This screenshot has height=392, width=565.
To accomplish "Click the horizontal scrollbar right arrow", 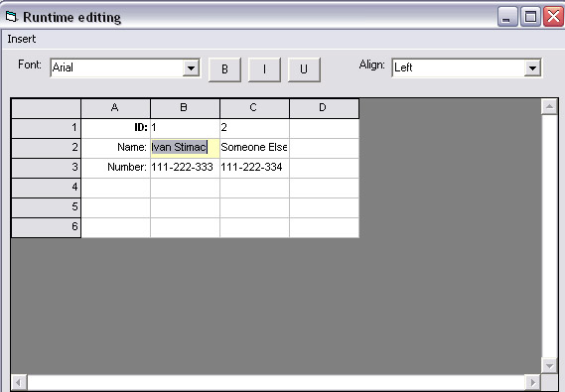I will pyautogui.click(x=532, y=382).
